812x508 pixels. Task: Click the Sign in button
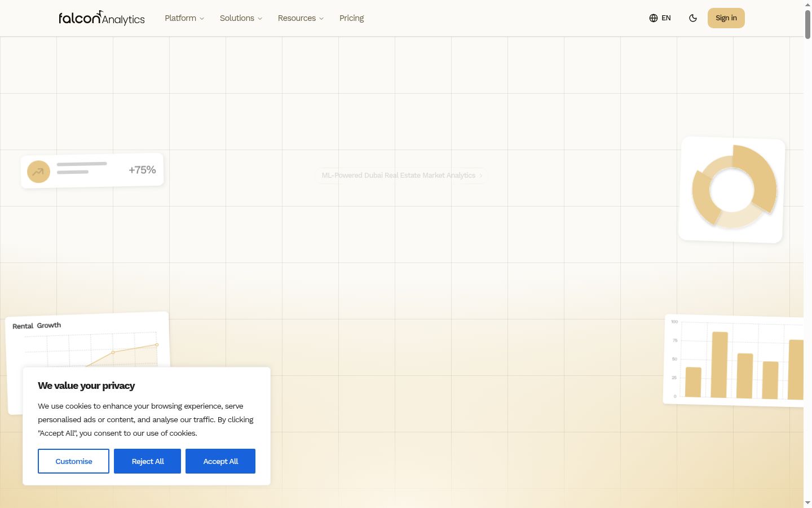[x=726, y=18]
